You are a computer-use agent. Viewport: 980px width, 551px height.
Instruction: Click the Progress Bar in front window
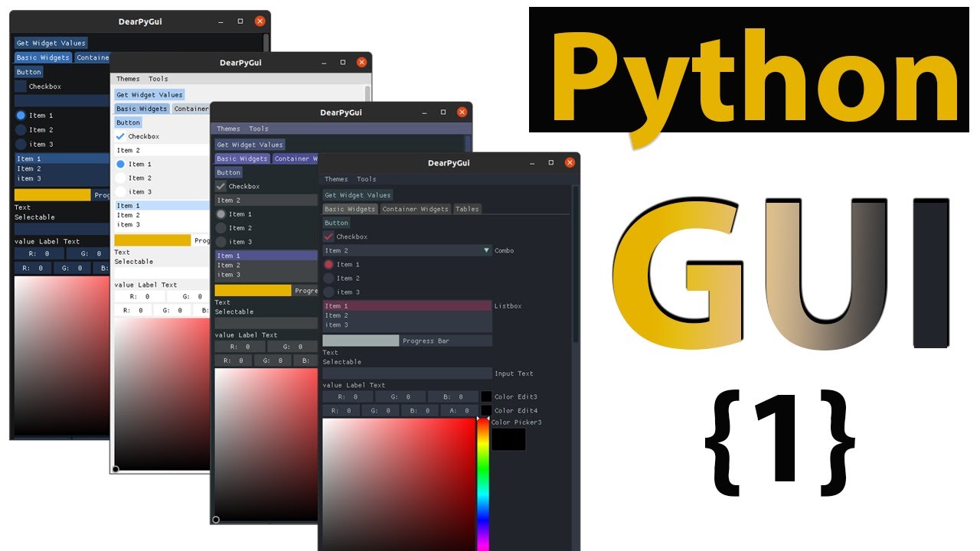(407, 341)
